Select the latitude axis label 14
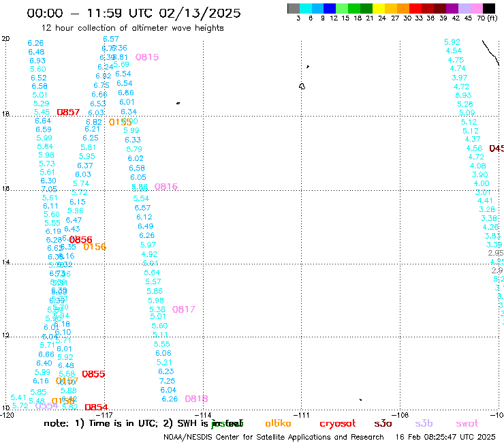 coord(5,262)
